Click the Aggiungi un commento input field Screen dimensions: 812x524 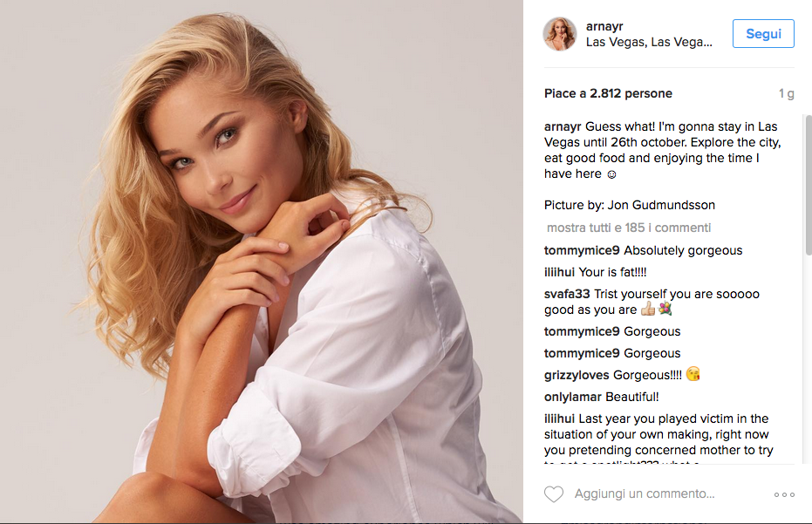click(668, 494)
